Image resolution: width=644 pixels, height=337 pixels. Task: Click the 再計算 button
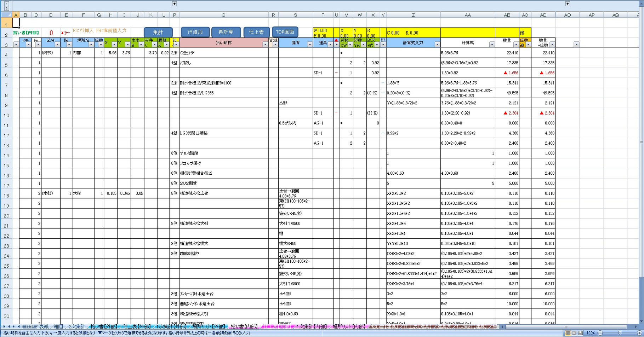coord(226,32)
